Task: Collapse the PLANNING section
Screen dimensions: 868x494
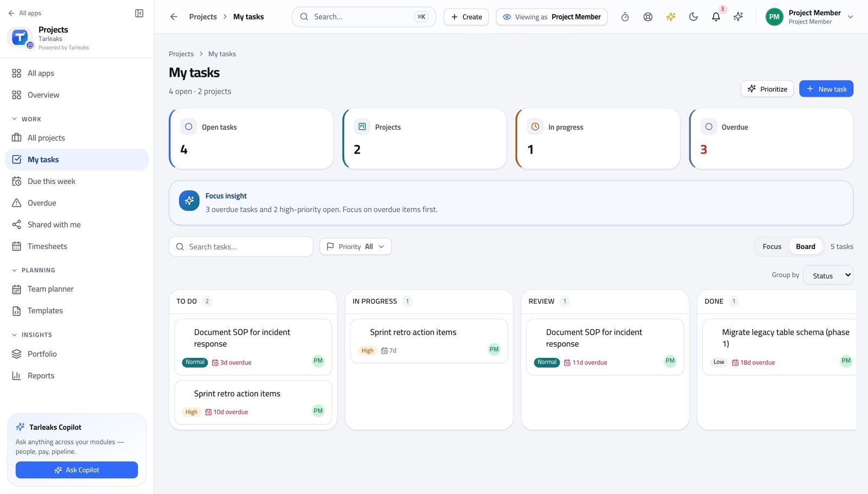Action: (x=33, y=270)
